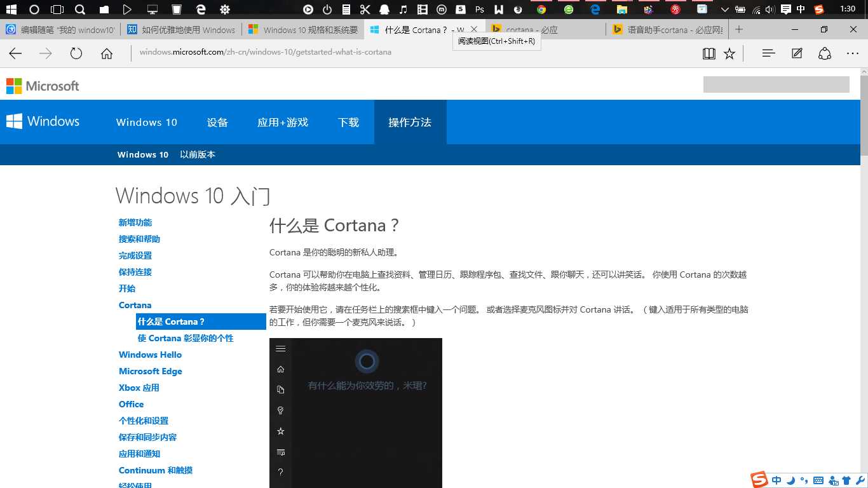This screenshot has width=868, height=488.
Task: Open 保存和同步内容 sidebar link
Action: click(x=148, y=437)
